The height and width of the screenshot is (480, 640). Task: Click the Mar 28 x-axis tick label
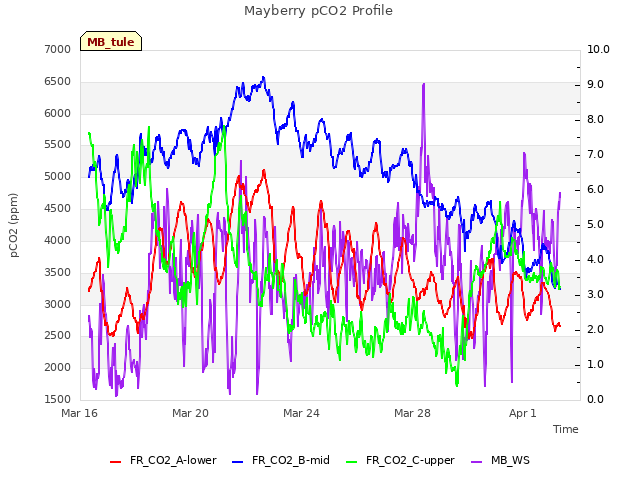[412, 413]
